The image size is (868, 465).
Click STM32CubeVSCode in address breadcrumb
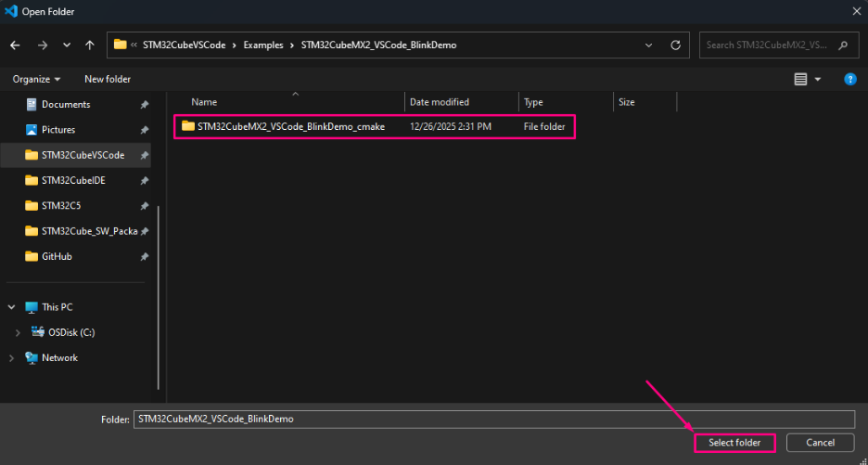185,45
